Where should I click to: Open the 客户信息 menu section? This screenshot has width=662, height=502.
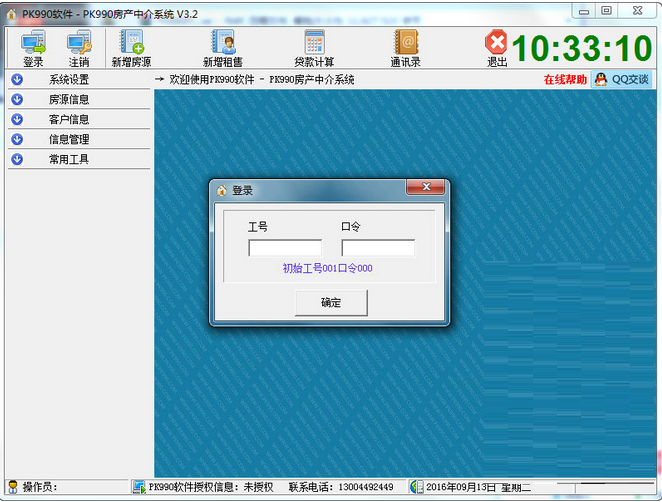[79, 119]
